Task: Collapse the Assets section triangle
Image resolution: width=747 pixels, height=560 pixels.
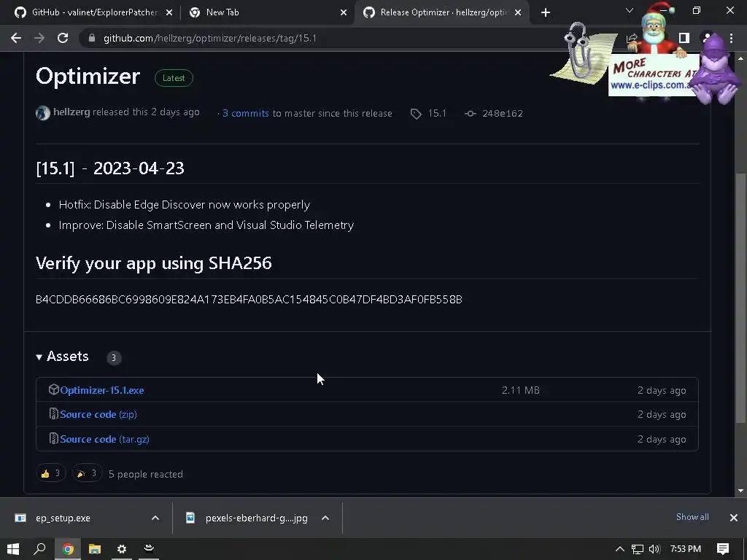Action: coord(39,357)
